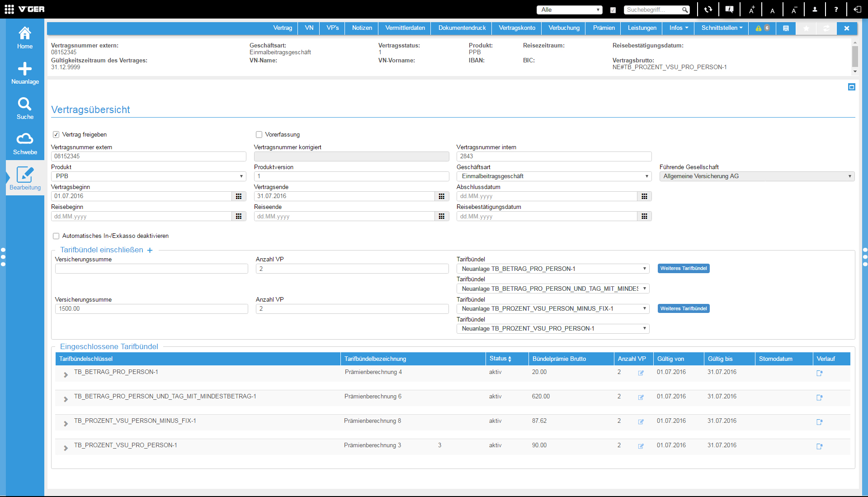The width and height of the screenshot is (868, 497).
Task: Open calendar picker for Vertragsende
Action: tap(442, 196)
